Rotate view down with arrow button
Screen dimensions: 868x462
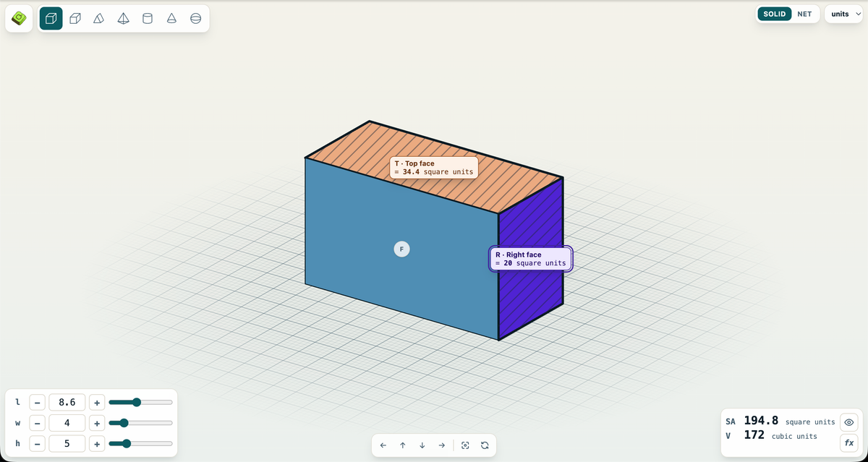pyautogui.click(x=422, y=445)
